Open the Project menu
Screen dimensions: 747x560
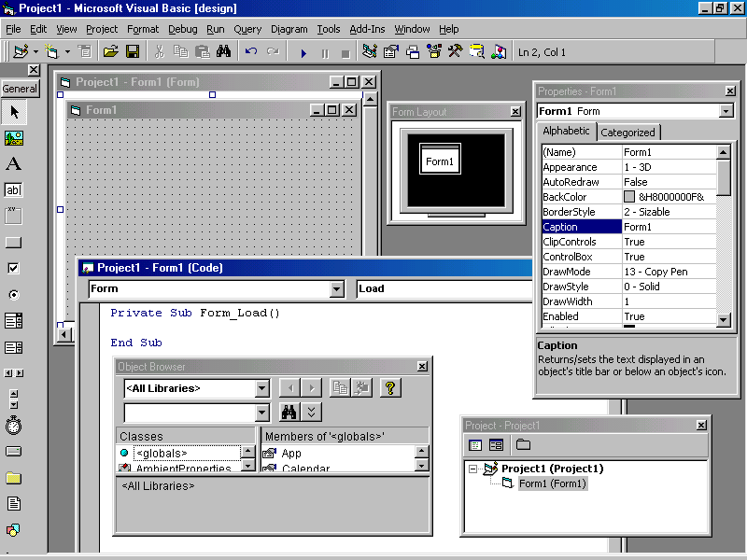(102, 29)
